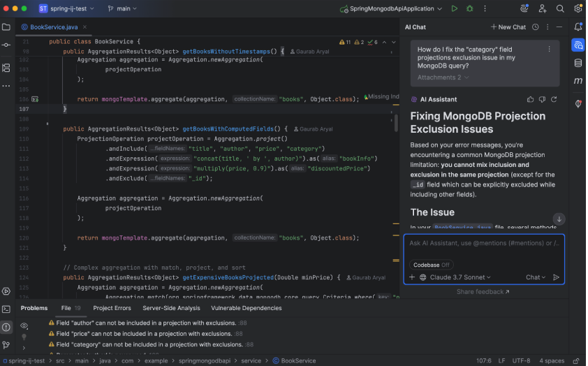This screenshot has height=366, width=588.
Task: Expand the Attachments 2 section
Action: point(443,78)
